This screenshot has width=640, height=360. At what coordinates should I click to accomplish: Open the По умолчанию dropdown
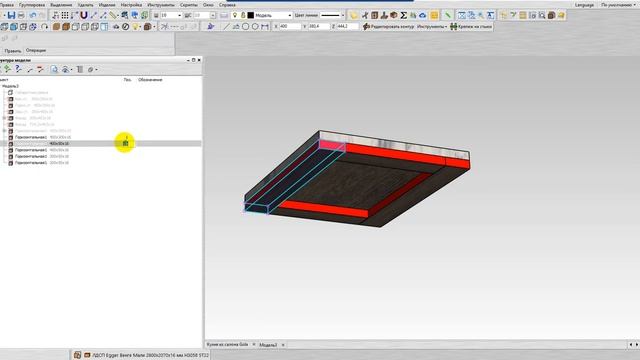point(618,5)
